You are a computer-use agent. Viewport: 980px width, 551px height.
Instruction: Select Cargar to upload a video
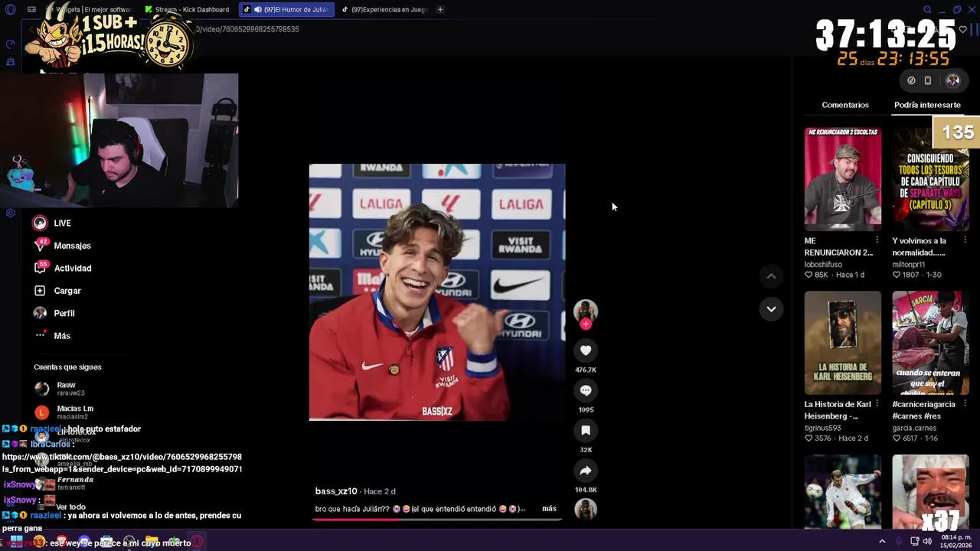(57, 291)
